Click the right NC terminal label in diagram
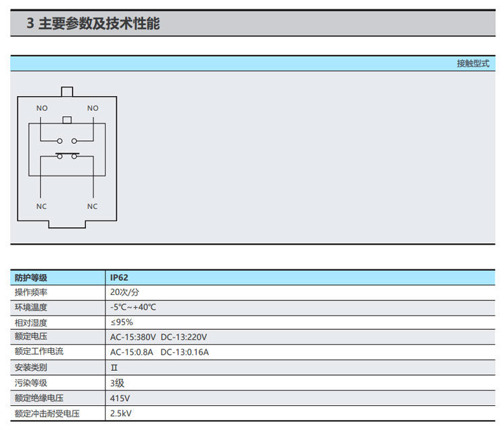504x426 pixels. [x=93, y=206]
